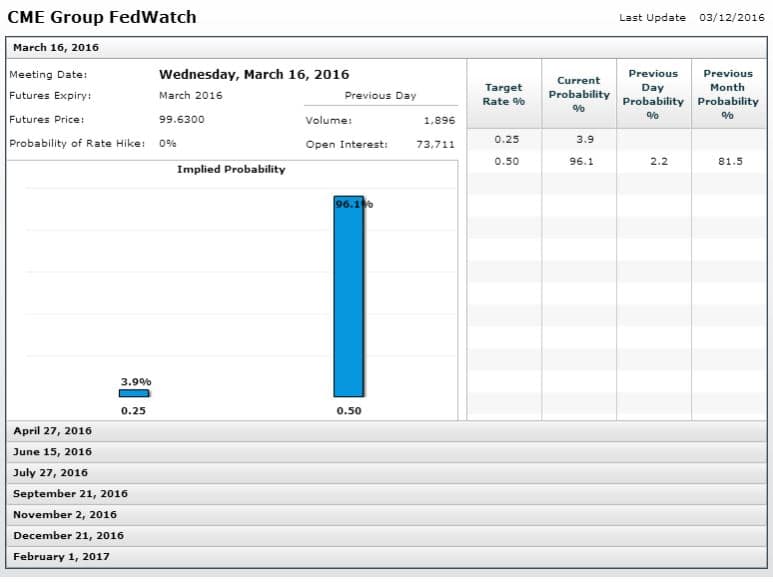Click the small 3.9% probability bar
This screenshot has height=583, width=773.
[x=134, y=393]
